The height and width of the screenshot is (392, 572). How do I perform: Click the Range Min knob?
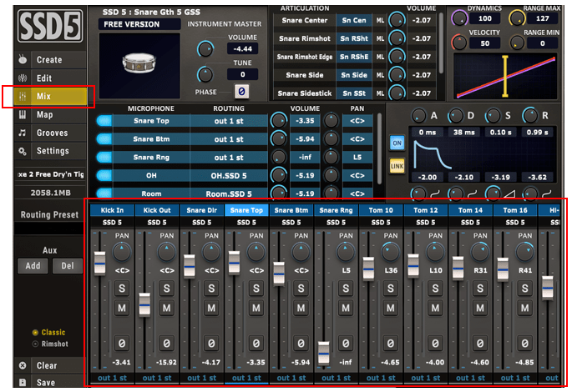pyautogui.click(x=517, y=43)
